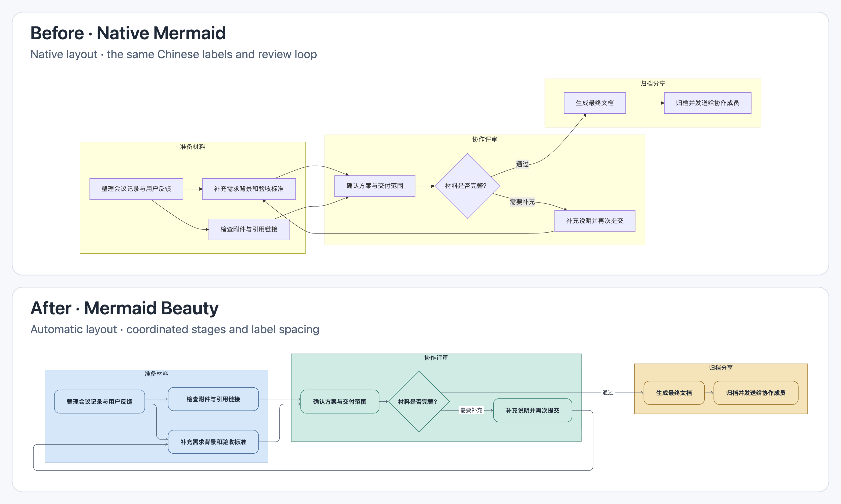Select the 确认方案与交付范围 node in the After diagram
This screenshot has height=504, width=841.
tap(340, 402)
